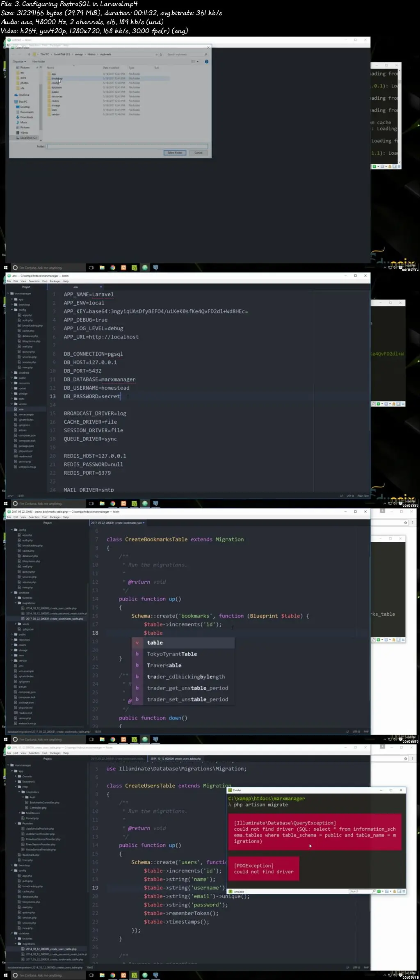Click the Folder name input field
The width and height of the screenshot is (420, 980).
(127, 146)
